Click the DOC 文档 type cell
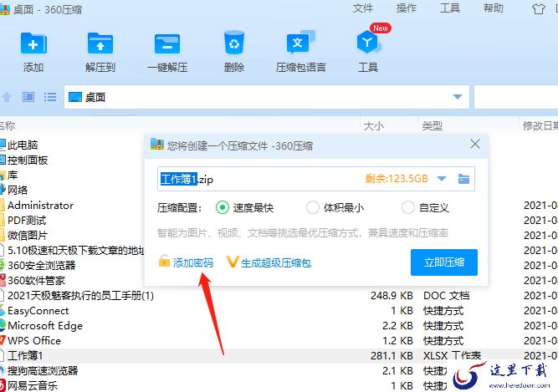The height and width of the screenshot is (392, 558). coord(446,296)
